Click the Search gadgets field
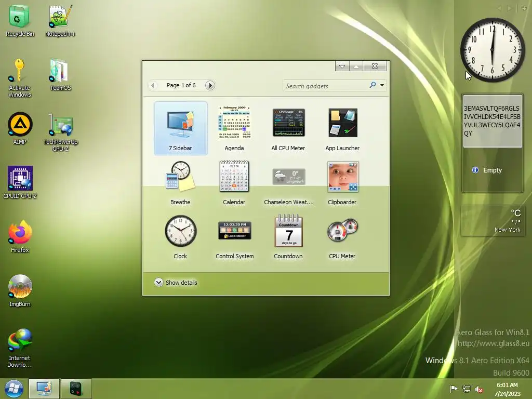 pyautogui.click(x=326, y=86)
